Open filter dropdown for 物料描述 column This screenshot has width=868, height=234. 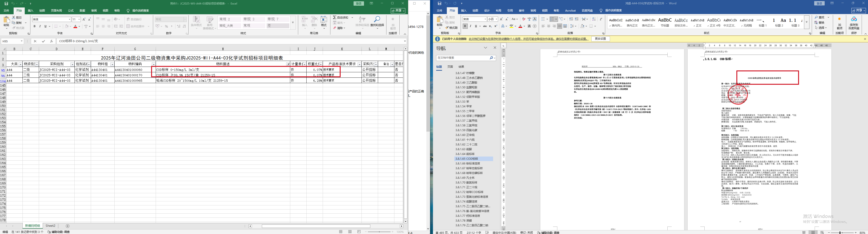click(288, 64)
